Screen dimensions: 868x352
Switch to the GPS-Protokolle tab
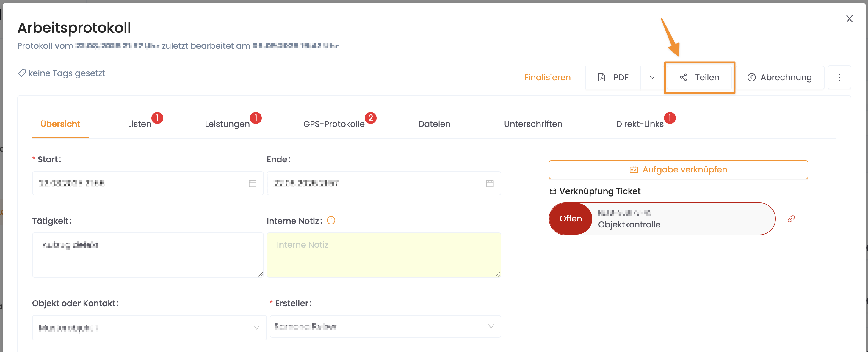[x=333, y=124]
